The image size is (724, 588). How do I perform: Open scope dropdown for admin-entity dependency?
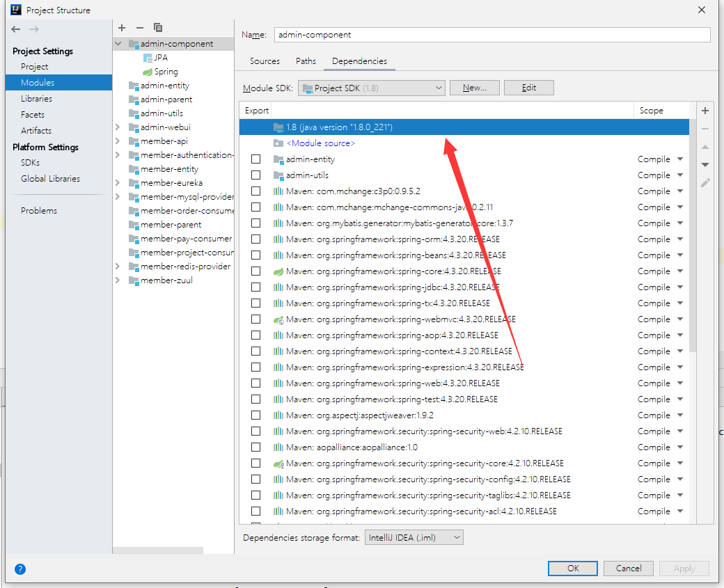pos(680,159)
